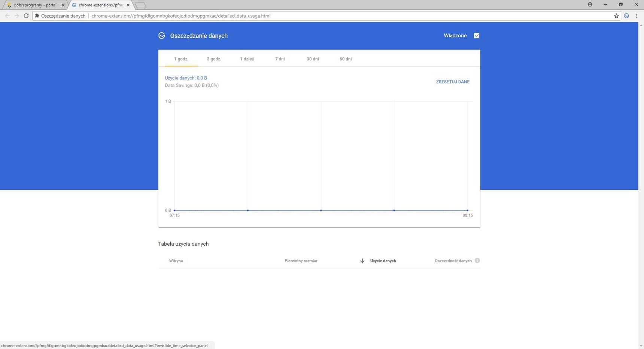Click the Użycie danych: 0,0 B text
This screenshot has width=644, height=349.
pyautogui.click(x=186, y=78)
